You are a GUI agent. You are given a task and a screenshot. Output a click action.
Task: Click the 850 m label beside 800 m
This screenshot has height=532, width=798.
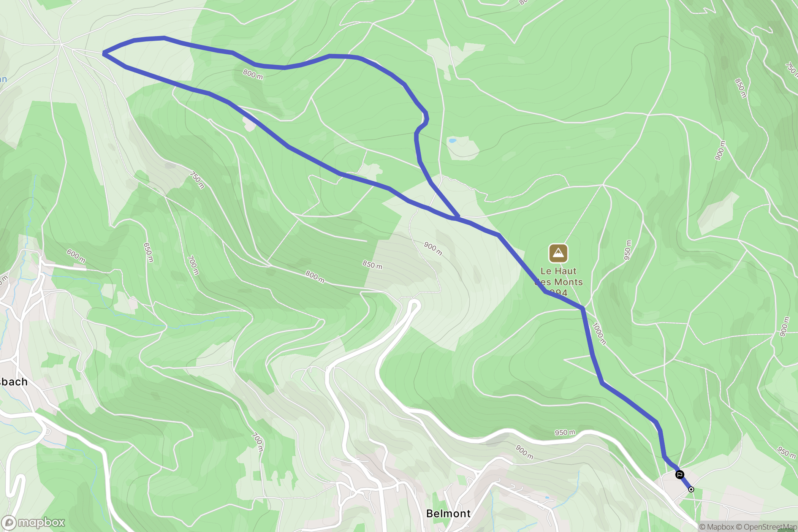tap(372, 265)
